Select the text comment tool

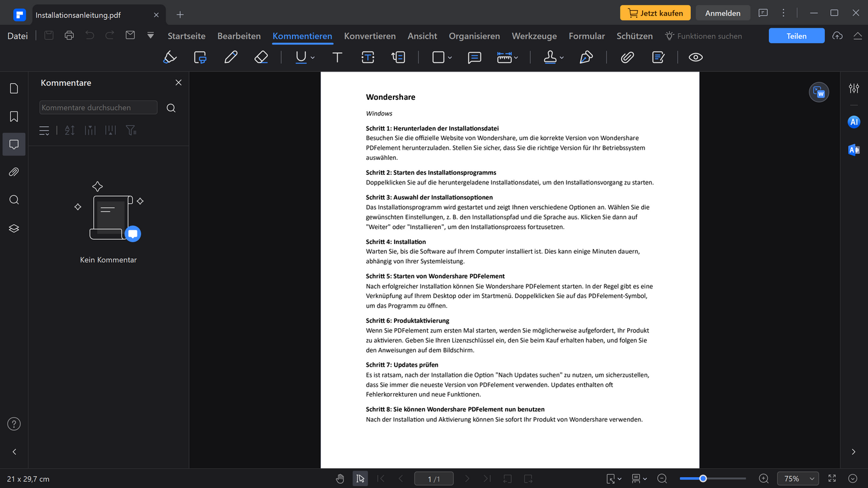[x=338, y=57]
